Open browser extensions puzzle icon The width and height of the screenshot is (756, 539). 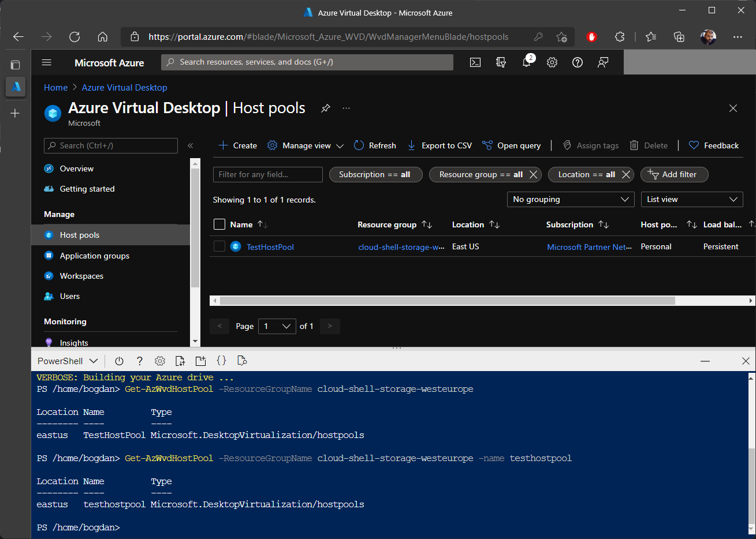(620, 37)
